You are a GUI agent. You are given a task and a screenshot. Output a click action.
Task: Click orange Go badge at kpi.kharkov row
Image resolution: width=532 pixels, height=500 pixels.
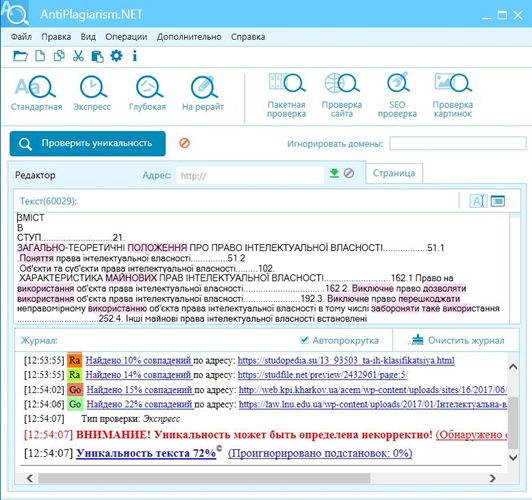(75, 390)
